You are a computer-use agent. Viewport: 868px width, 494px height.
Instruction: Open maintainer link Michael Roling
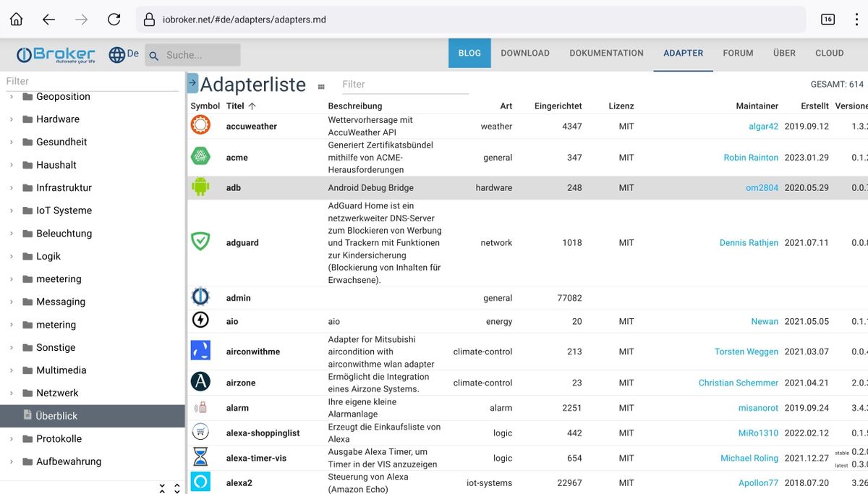(x=749, y=458)
